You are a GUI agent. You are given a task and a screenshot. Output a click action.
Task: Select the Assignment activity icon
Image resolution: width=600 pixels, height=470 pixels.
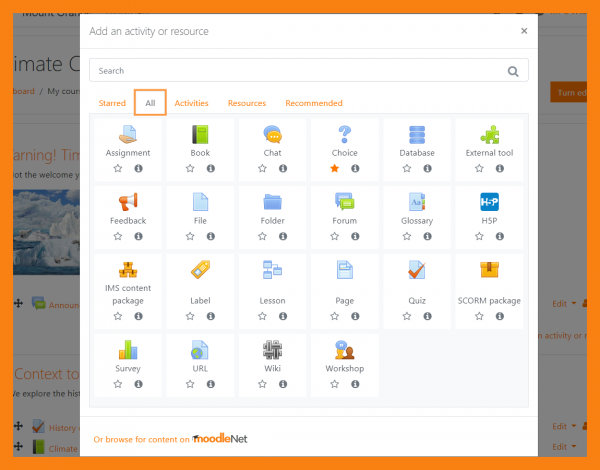coord(128,135)
